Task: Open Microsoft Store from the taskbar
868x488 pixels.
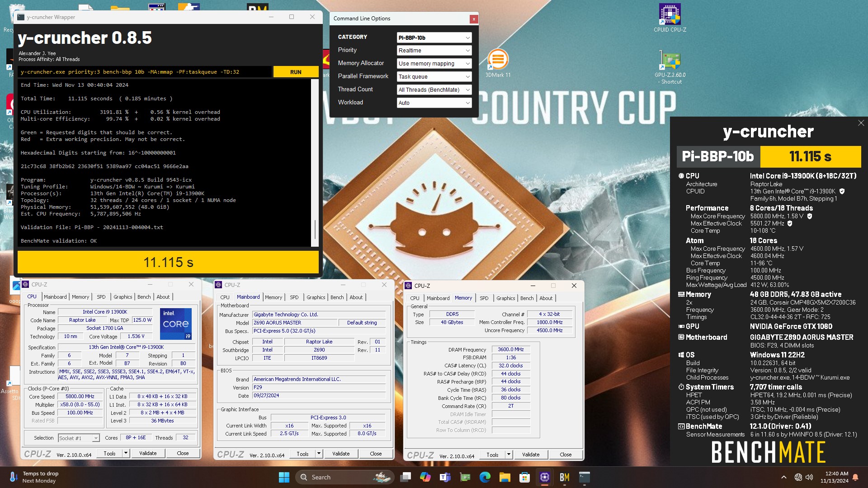Action: click(x=525, y=477)
